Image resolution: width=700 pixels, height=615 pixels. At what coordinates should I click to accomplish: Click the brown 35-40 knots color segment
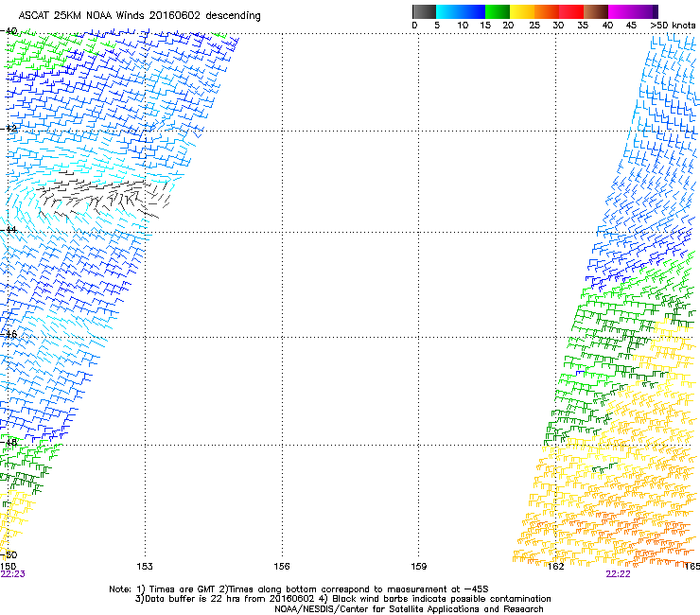coord(596,11)
